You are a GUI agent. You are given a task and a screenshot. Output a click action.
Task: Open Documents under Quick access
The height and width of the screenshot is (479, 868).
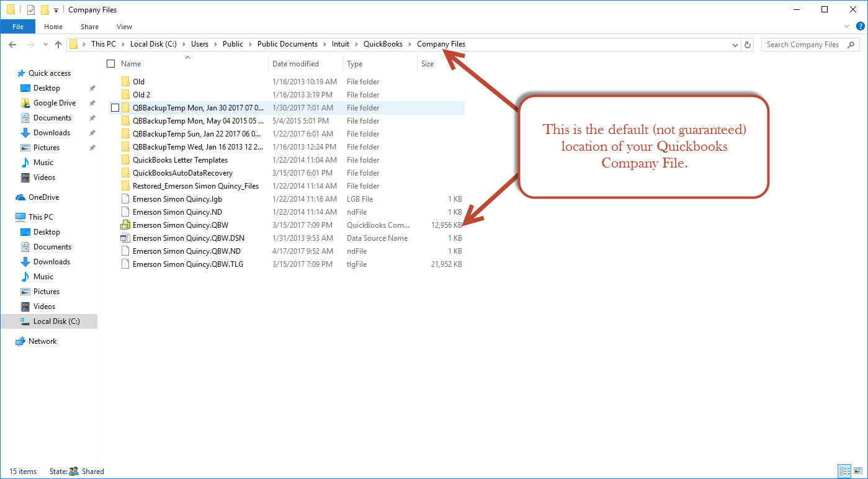52,117
